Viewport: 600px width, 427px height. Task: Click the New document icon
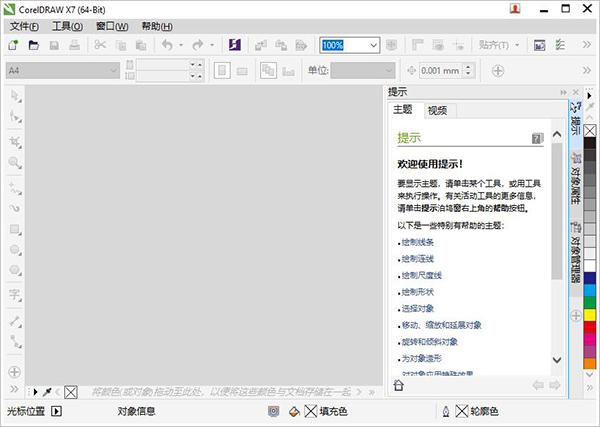[x=13, y=45]
